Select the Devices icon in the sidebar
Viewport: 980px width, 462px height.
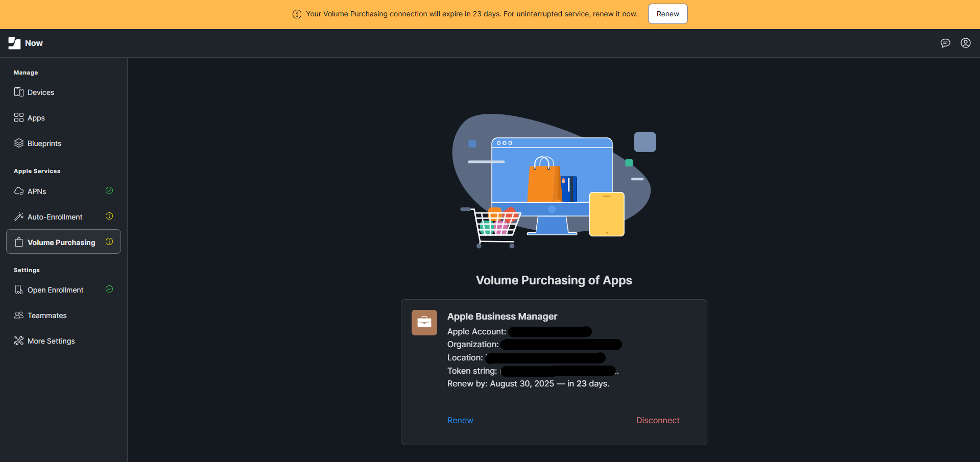click(x=18, y=92)
